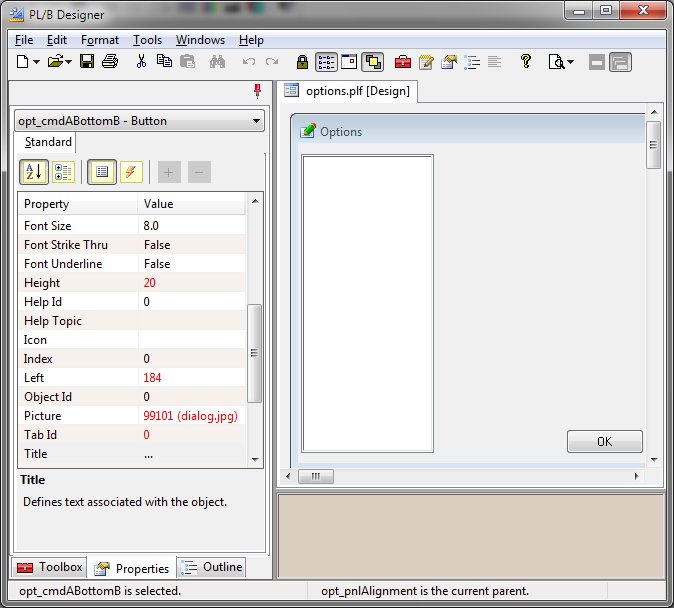The image size is (674, 608).
Task: Select the Picture property value 99101 (dialog.jpg)
Action: [191, 416]
